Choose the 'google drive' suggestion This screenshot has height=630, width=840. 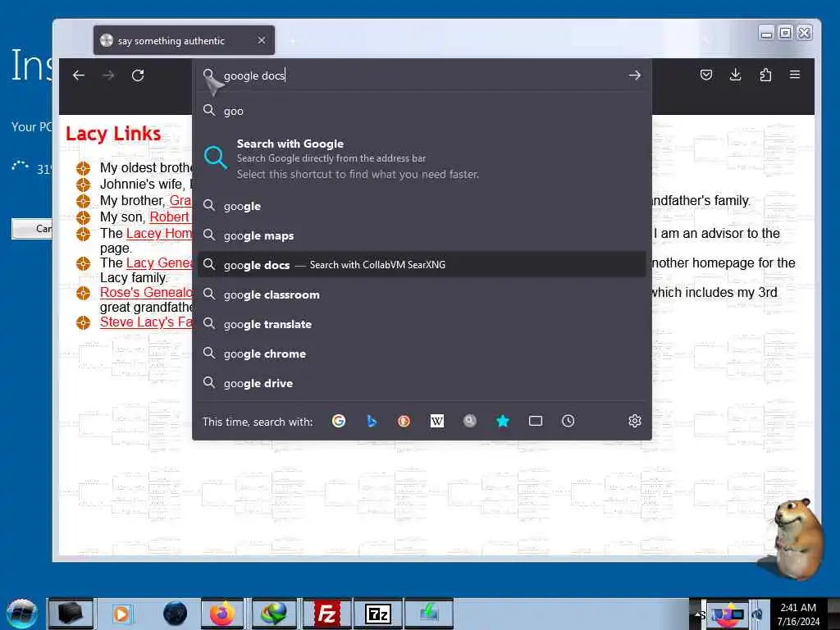click(421, 383)
